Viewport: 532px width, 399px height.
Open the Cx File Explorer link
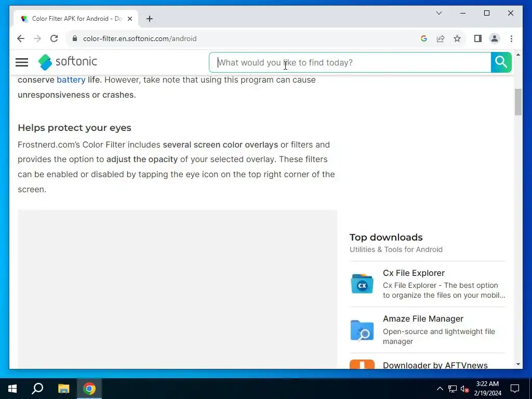tap(414, 273)
